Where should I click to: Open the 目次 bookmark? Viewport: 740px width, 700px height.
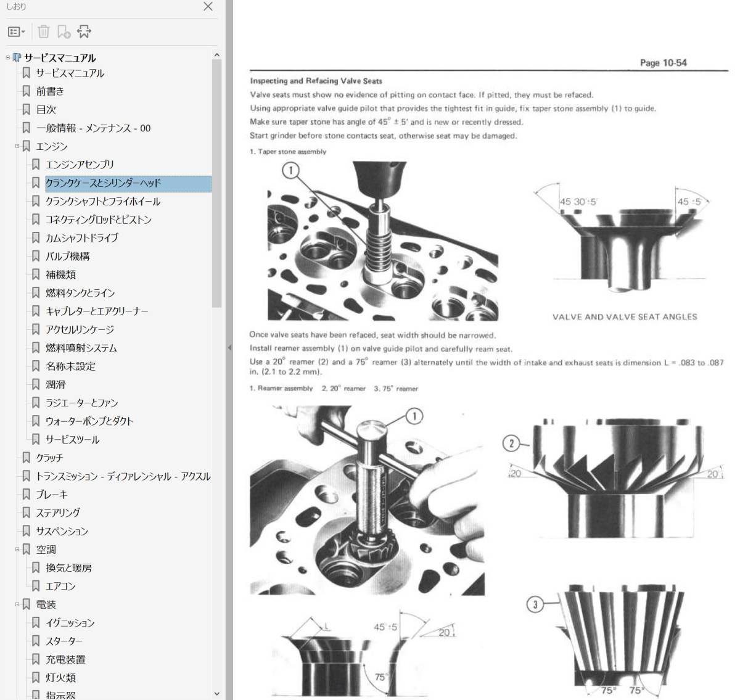(x=46, y=110)
